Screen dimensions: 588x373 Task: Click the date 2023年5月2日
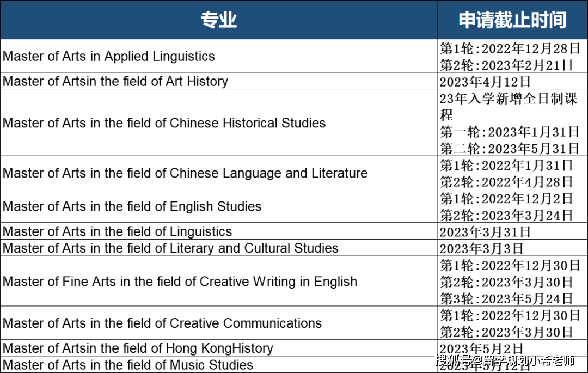click(x=481, y=348)
